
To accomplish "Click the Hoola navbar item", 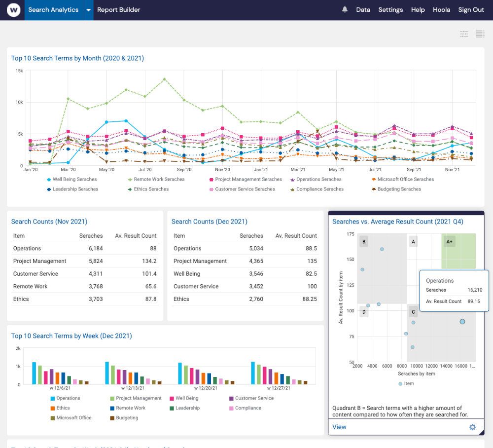I will tap(441, 9).
